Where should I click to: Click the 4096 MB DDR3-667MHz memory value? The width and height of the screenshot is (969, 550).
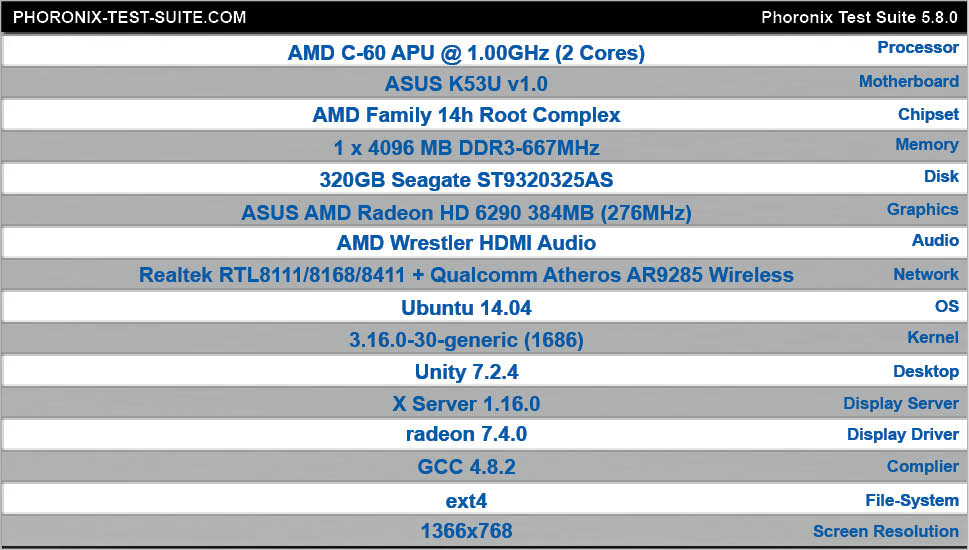(x=466, y=148)
